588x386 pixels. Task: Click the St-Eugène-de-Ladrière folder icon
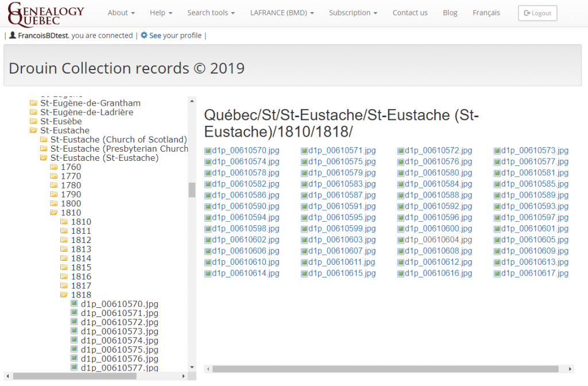[33, 112]
